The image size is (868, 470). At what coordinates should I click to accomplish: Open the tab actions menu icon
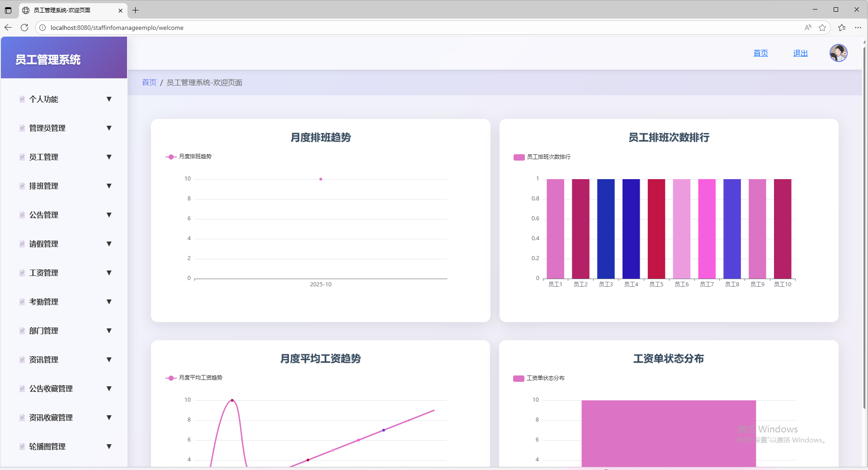pyautogui.click(x=8, y=10)
